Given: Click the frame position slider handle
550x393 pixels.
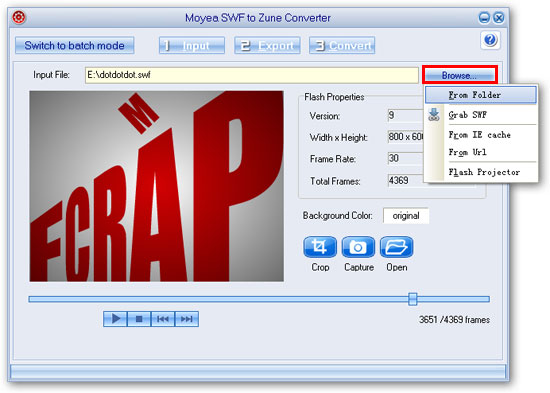Looking at the screenshot, I should 412,299.
